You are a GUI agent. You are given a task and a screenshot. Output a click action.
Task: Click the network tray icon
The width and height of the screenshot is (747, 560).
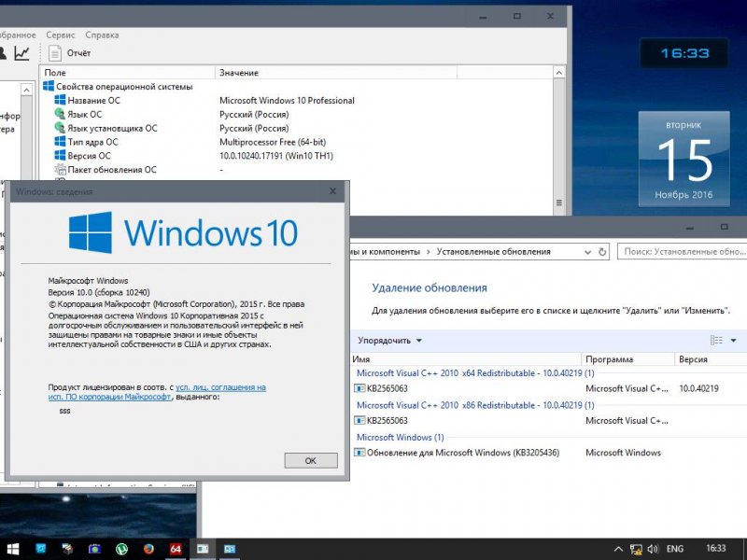pyautogui.click(x=636, y=549)
